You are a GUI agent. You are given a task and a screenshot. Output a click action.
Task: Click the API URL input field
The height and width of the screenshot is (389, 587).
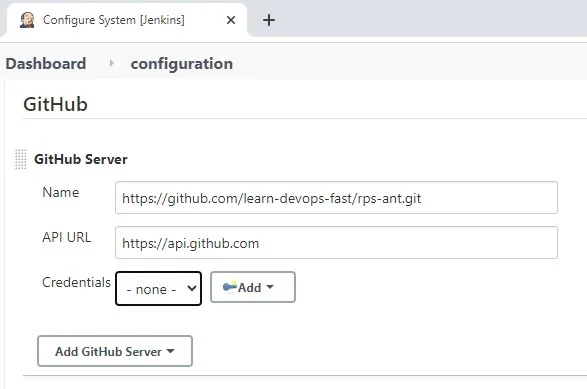click(336, 243)
